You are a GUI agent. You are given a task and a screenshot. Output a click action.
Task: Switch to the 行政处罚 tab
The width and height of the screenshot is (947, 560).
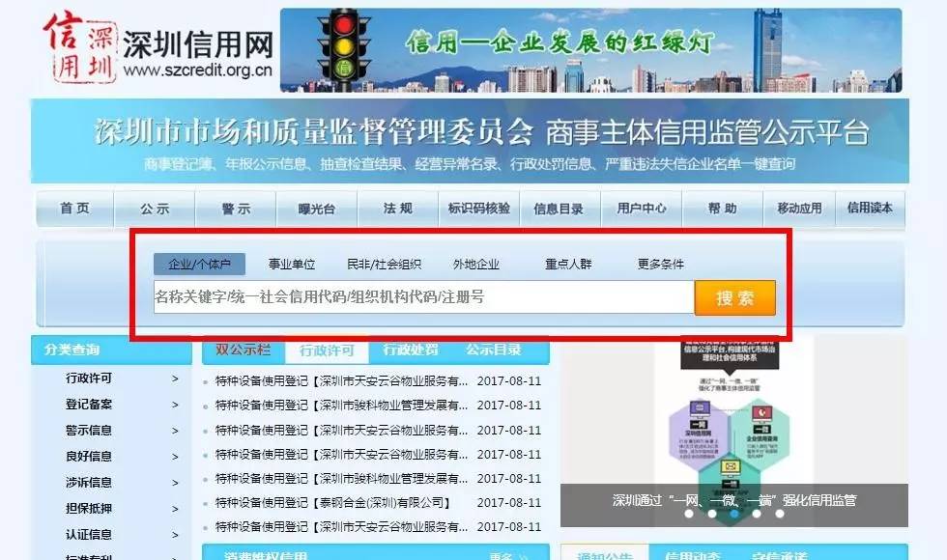pos(411,350)
